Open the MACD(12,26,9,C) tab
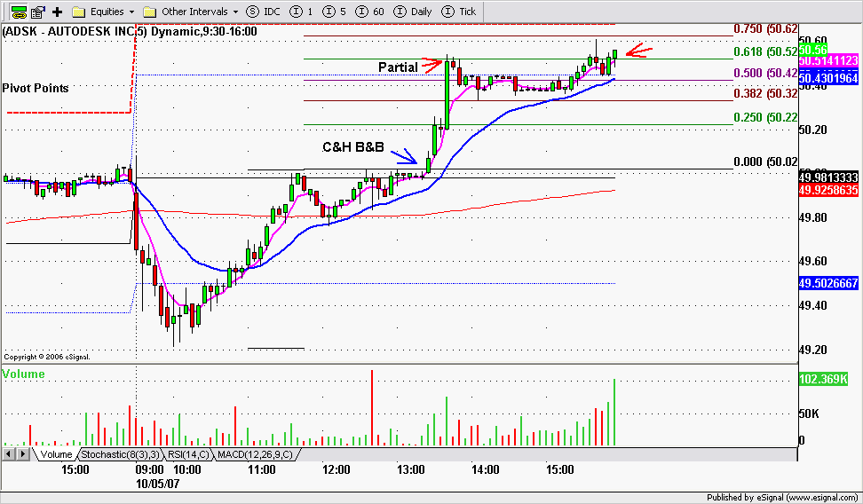 coord(255,454)
